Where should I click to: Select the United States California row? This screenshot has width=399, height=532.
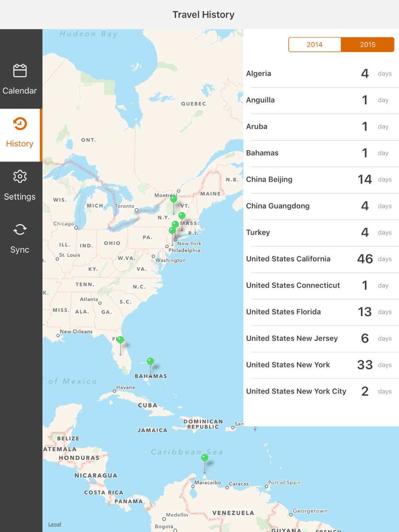coord(321,259)
